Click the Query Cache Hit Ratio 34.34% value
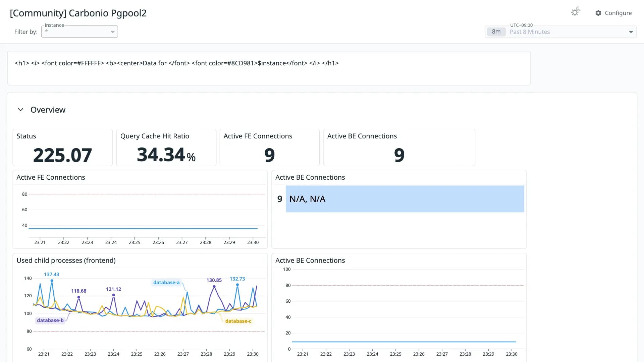 [166, 155]
